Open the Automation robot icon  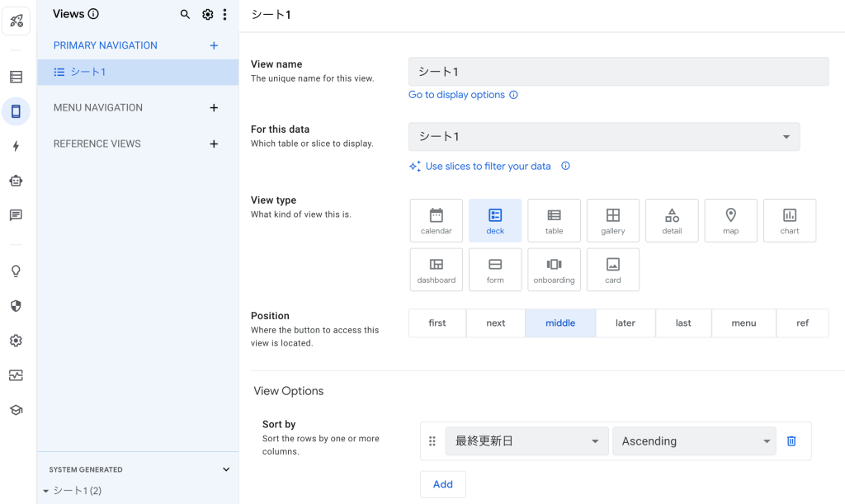pos(16,181)
